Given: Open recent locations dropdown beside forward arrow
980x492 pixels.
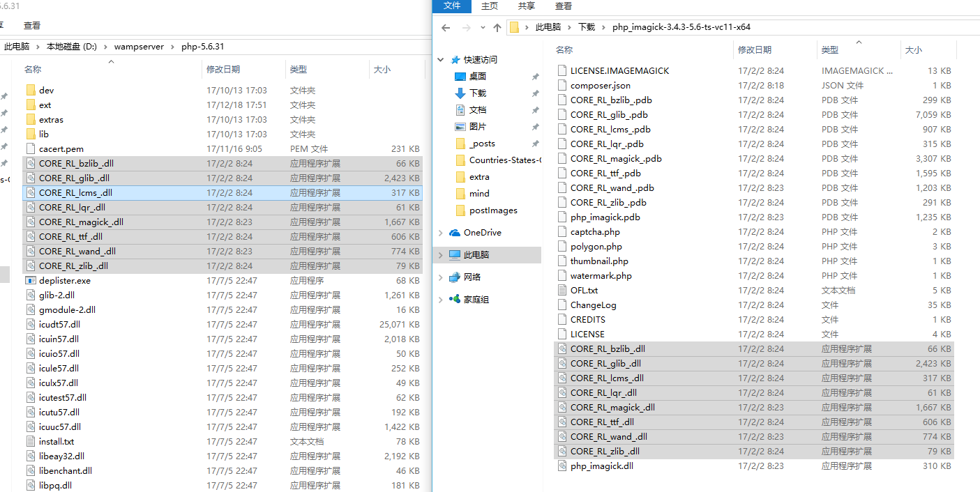Looking at the screenshot, I should (x=481, y=28).
